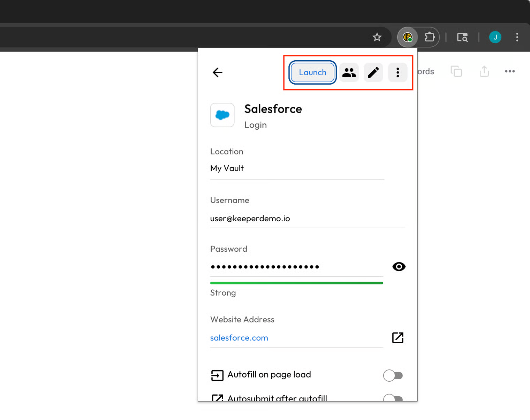530x420 pixels.
Task: Expand the horizontal ellipsis menu on page
Action: point(510,71)
